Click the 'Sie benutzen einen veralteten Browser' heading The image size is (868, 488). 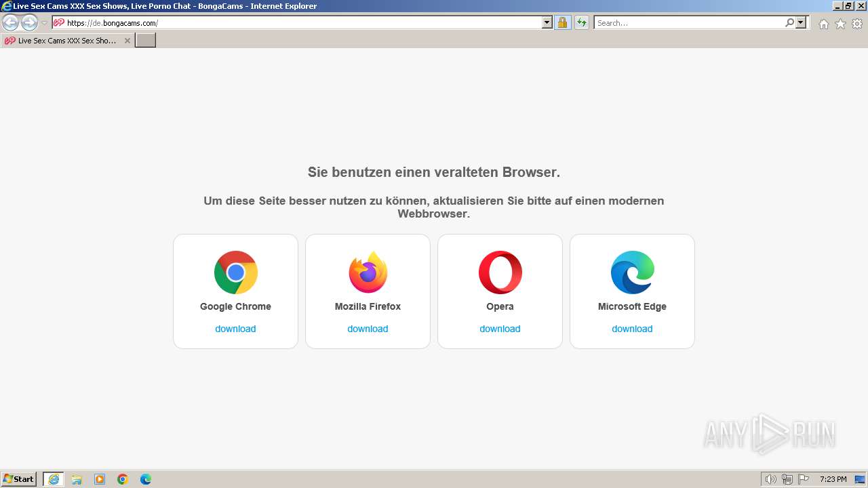[434, 172]
